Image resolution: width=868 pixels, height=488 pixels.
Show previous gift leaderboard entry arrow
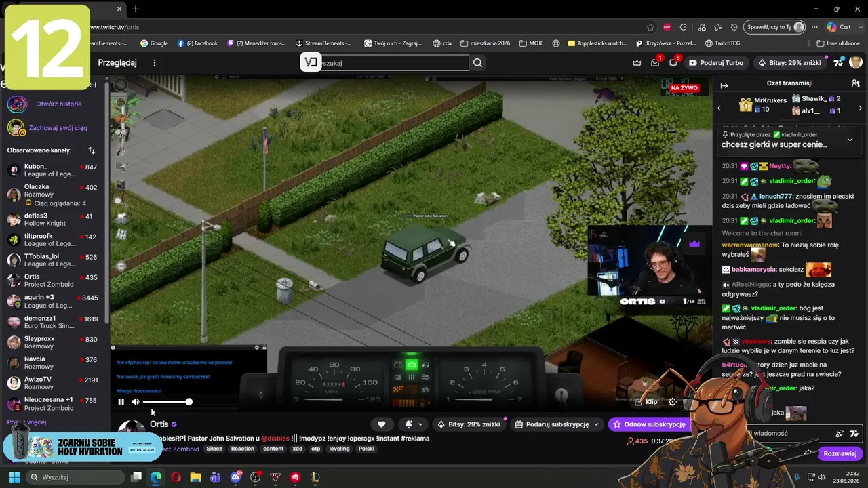coord(719,108)
